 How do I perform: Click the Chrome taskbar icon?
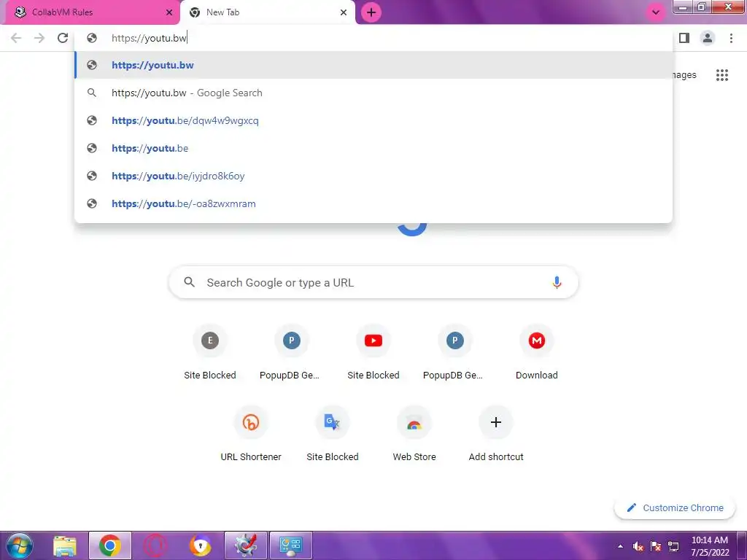coord(109,545)
